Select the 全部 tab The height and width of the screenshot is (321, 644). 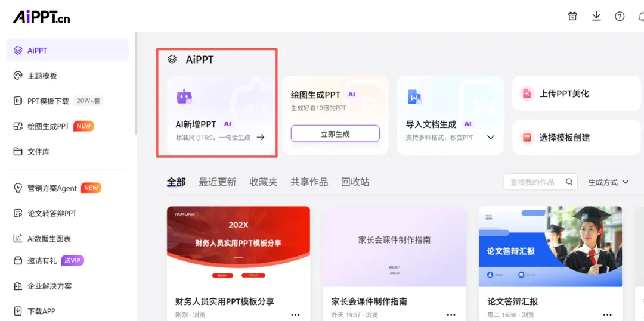click(176, 182)
